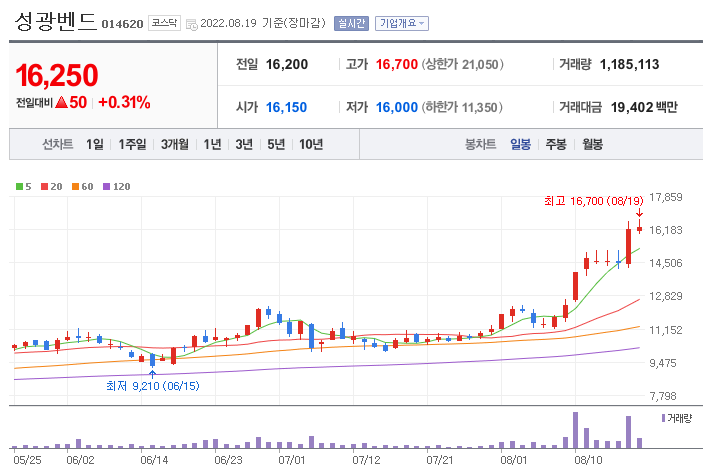This screenshot has height=473, width=703.
Task: Click the orange 60-day moving average swatch
Action: tap(75, 187)
